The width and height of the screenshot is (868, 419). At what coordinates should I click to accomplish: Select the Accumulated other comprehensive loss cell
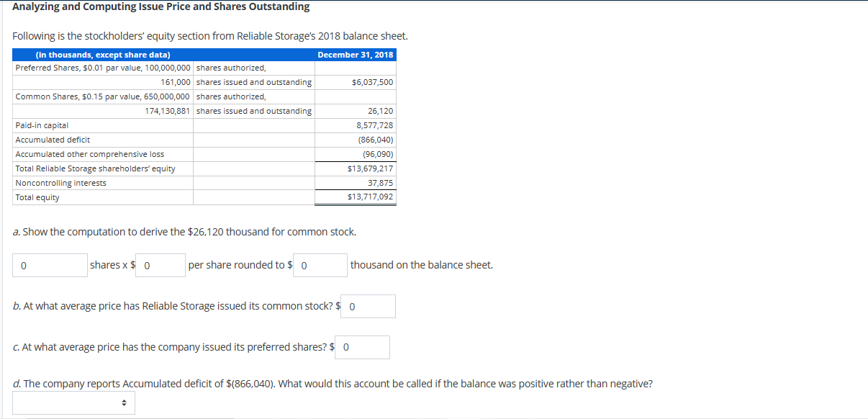[x=101, y=154]
